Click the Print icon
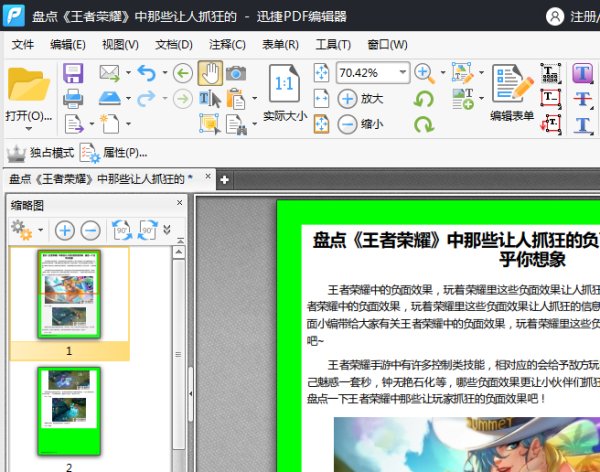 click(x=73, y=99)
